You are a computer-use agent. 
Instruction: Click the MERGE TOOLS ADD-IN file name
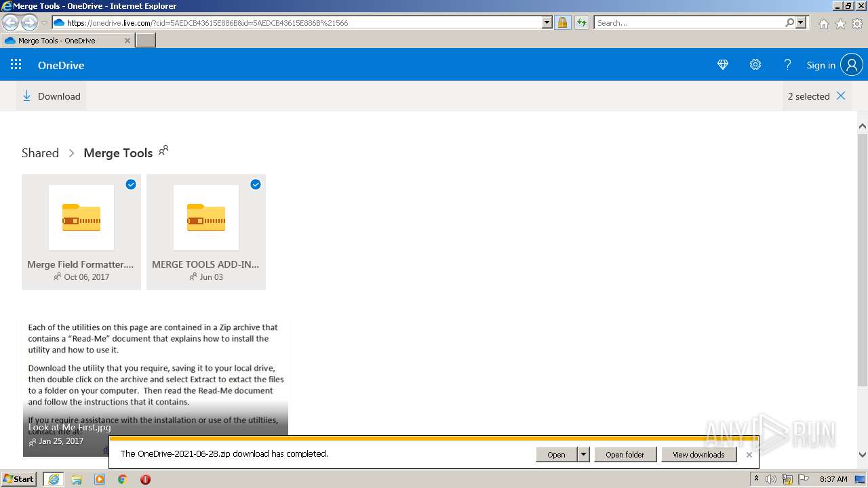(x=205, y=264)
